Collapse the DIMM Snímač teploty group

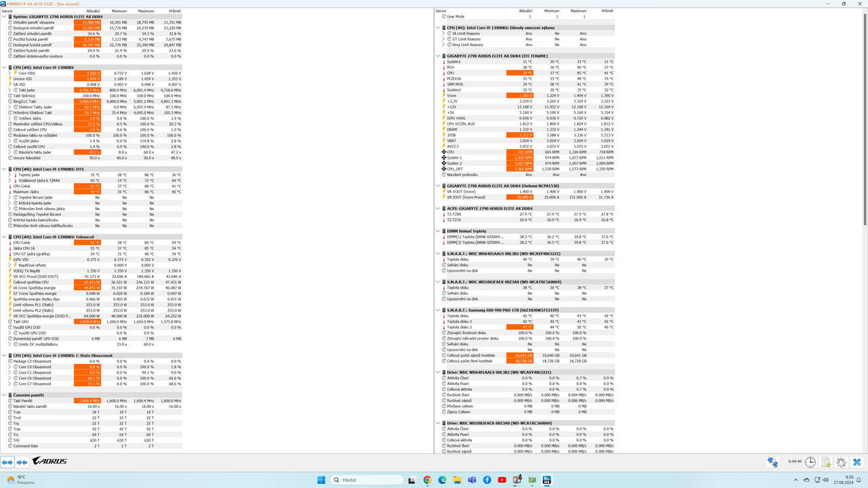438,231
